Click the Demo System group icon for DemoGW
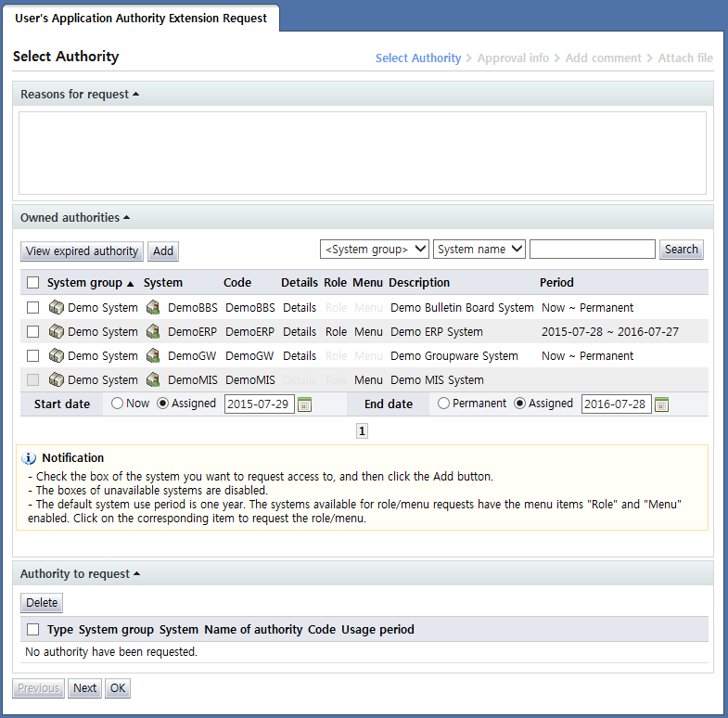 click(56, 356)
